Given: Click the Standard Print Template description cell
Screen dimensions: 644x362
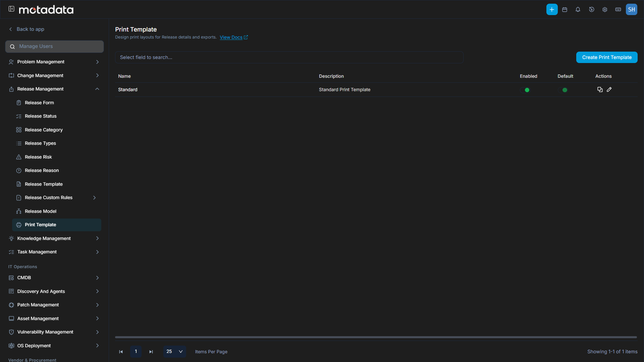Looking at the screenshot, I should (344, 89).
